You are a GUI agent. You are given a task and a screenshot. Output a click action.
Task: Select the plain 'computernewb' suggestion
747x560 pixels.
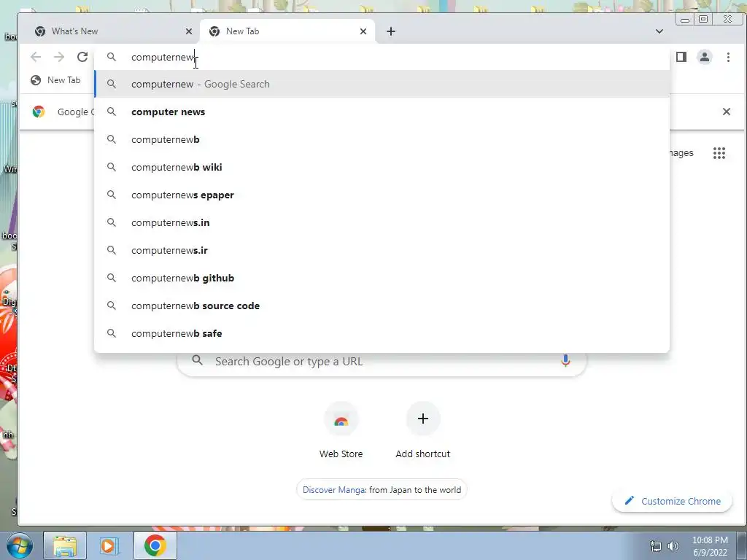click(x=382, y=139)
